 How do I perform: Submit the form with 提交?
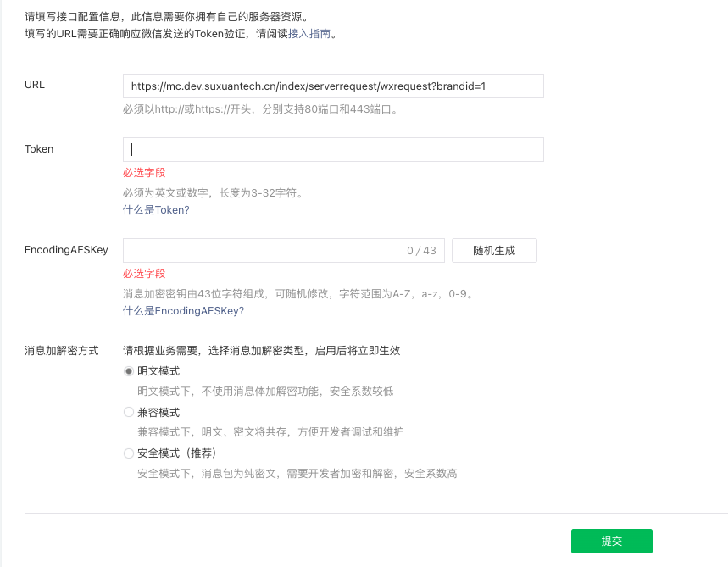[x=611, y=542]
